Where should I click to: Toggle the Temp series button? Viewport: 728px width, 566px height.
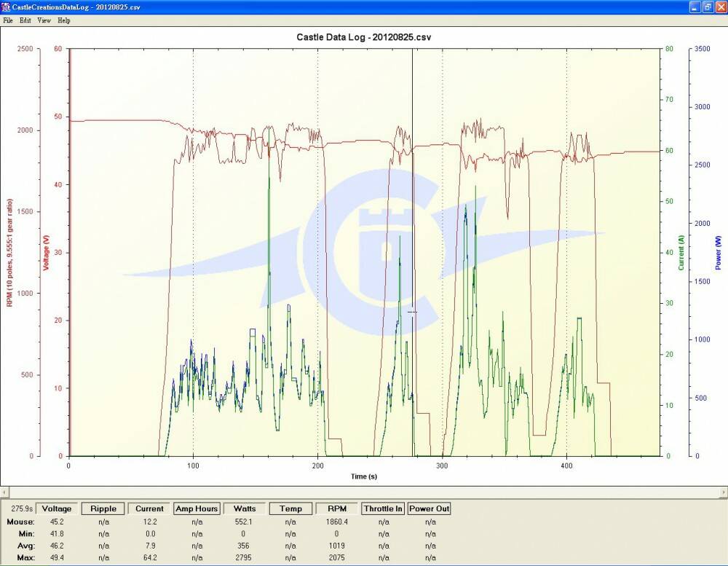(290, 508)
